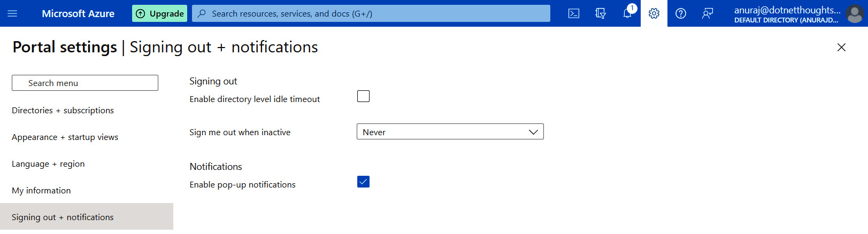This screenshot has height=234, width=868.
Task: Open the Feedback icon in header
Action: pyautogui.click(x=708, y=13)
